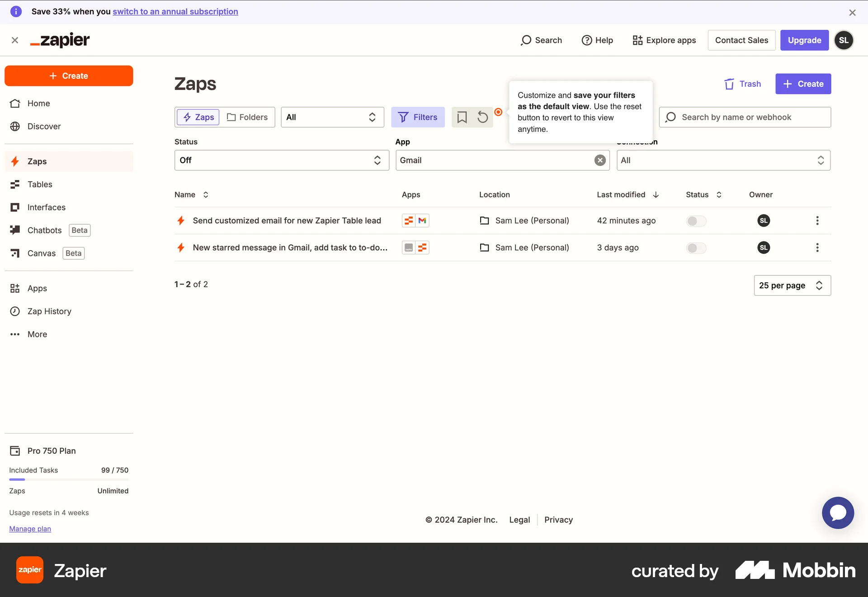Reset filters using the reset icon
This screenshot has width=868, height=597.
coord(482,117)
